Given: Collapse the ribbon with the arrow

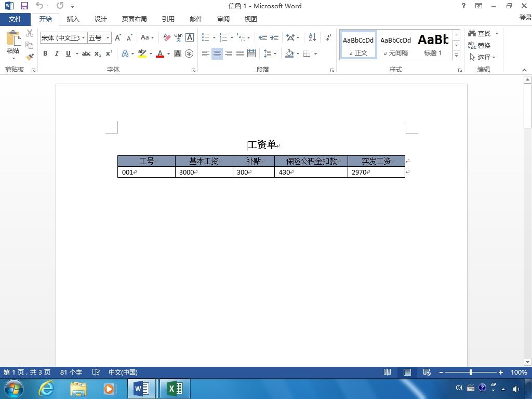Looking at the screenshot, I should [x=524, y=70].
